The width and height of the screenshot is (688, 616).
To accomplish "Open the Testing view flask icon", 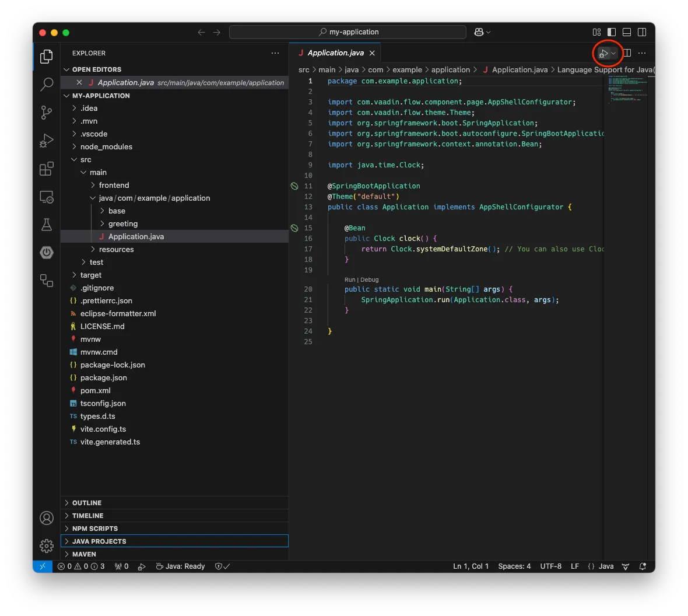I will [x=46, y=225].
